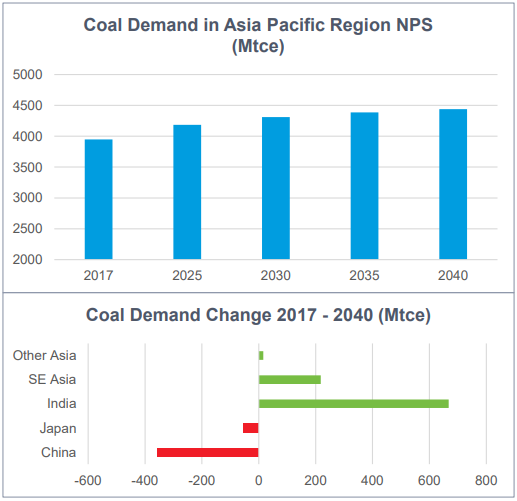This screenshot has width=517, height=501.
Task: Select the 2035 coal demand bar
Action: click(364, 186)
